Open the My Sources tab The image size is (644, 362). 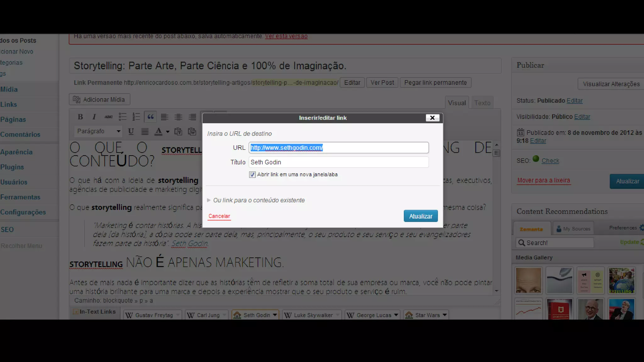[x=573, y=228]
